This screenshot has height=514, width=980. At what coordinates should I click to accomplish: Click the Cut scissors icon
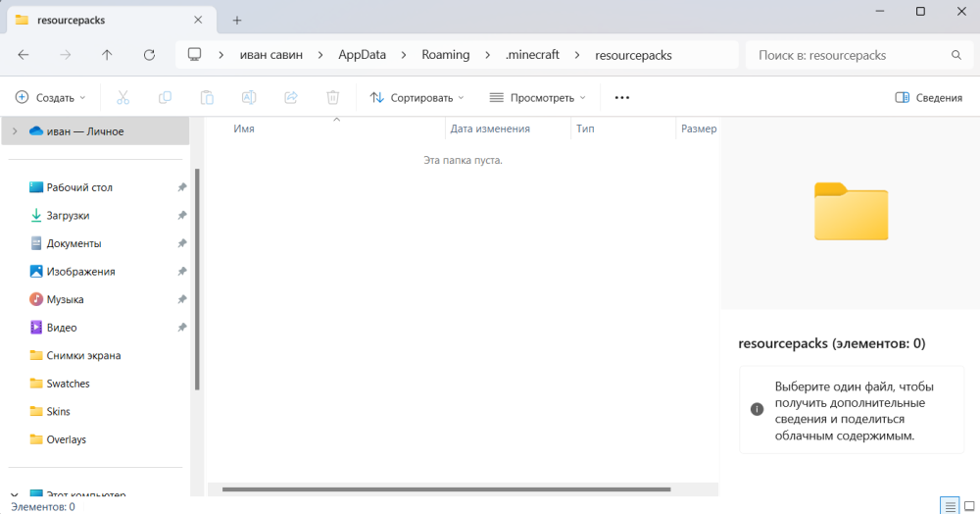point(123,97)
